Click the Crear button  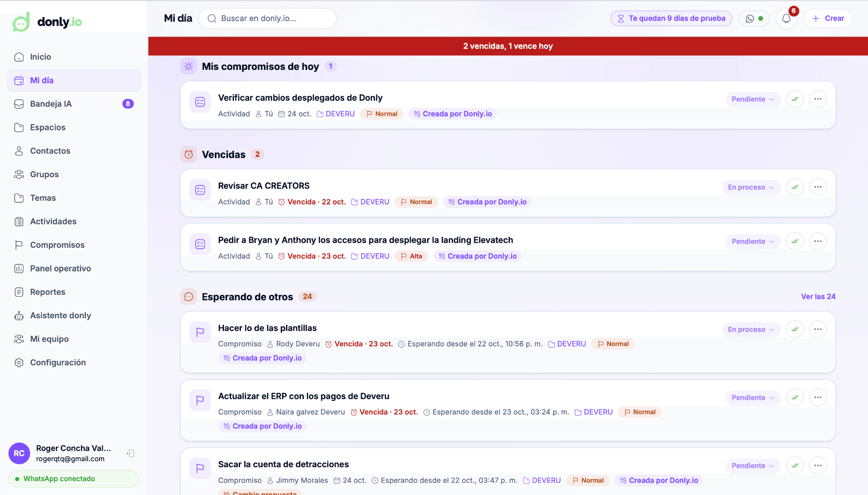coord(828,18)
